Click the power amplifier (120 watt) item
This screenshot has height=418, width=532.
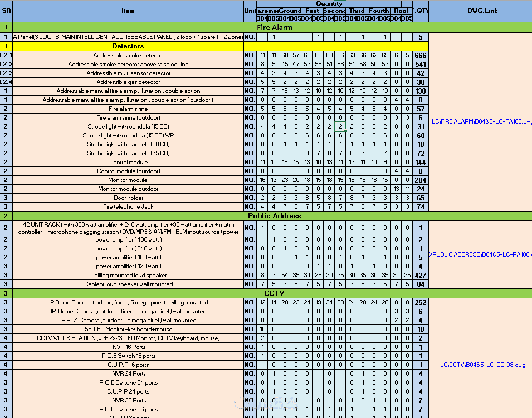pos(128,267)
